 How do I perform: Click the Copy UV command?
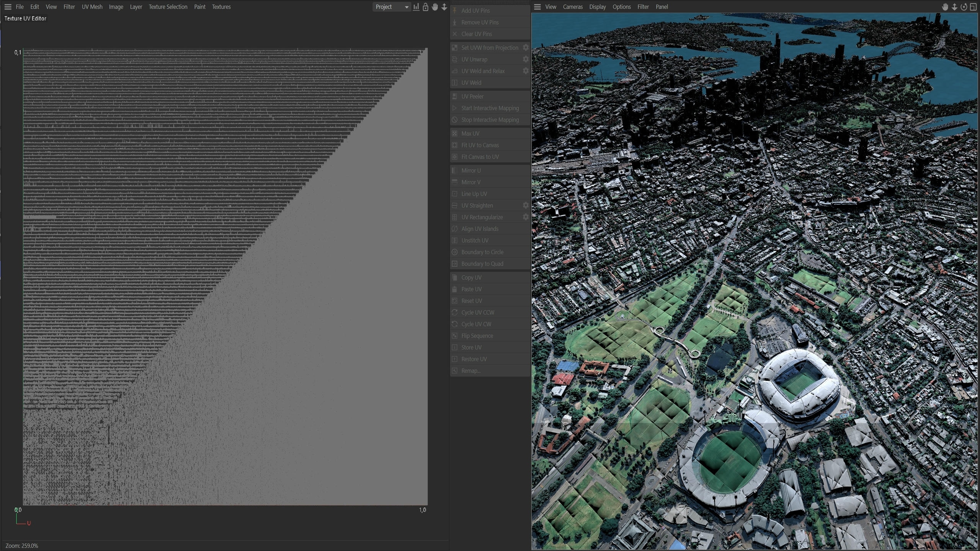click(490, 277)
